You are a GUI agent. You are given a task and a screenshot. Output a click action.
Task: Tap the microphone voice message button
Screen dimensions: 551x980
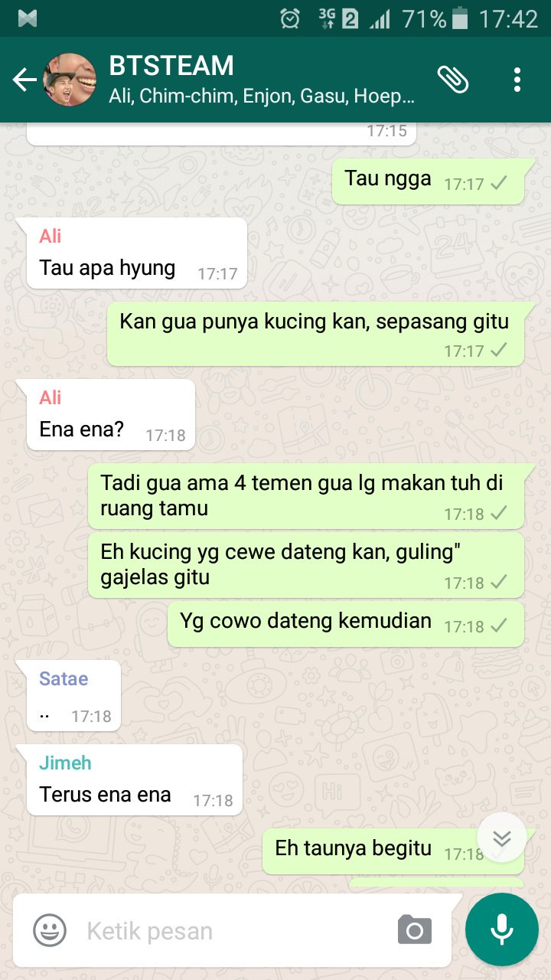click(502, 929)
